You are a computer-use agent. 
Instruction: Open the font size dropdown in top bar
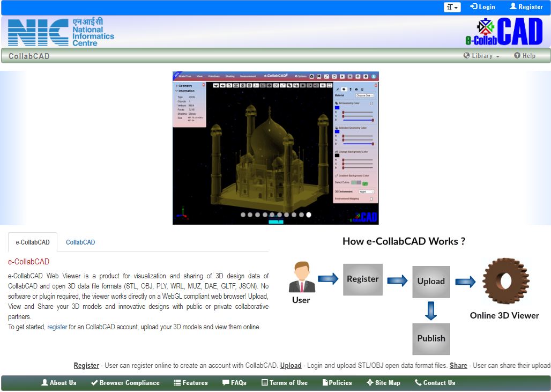coord(452,7)
